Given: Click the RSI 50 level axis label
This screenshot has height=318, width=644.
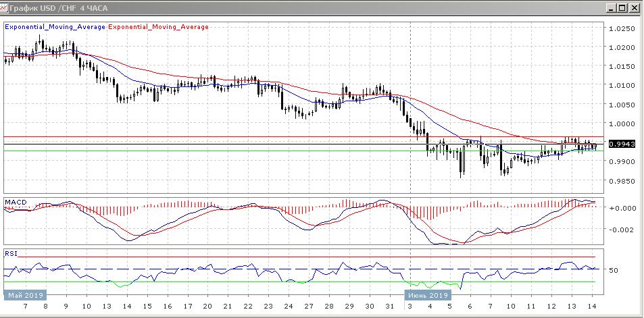Looking at the screenshot, I should [x=614, y=270].
